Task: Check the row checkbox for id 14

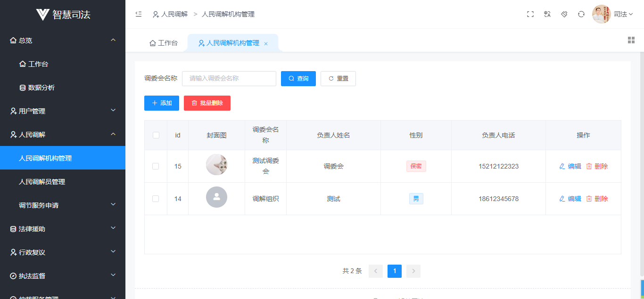Action: (x=156, y=198)
